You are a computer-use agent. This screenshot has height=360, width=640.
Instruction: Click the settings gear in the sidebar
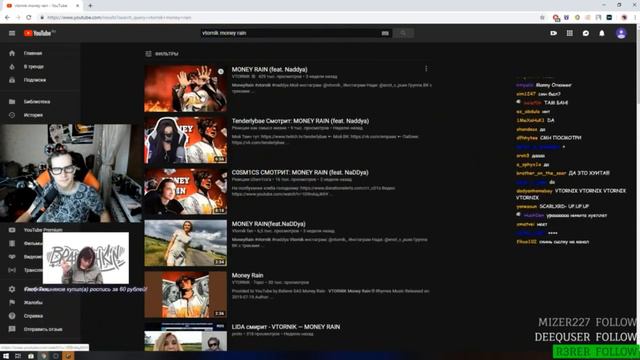pyautogui.click(x=12, y=289)
